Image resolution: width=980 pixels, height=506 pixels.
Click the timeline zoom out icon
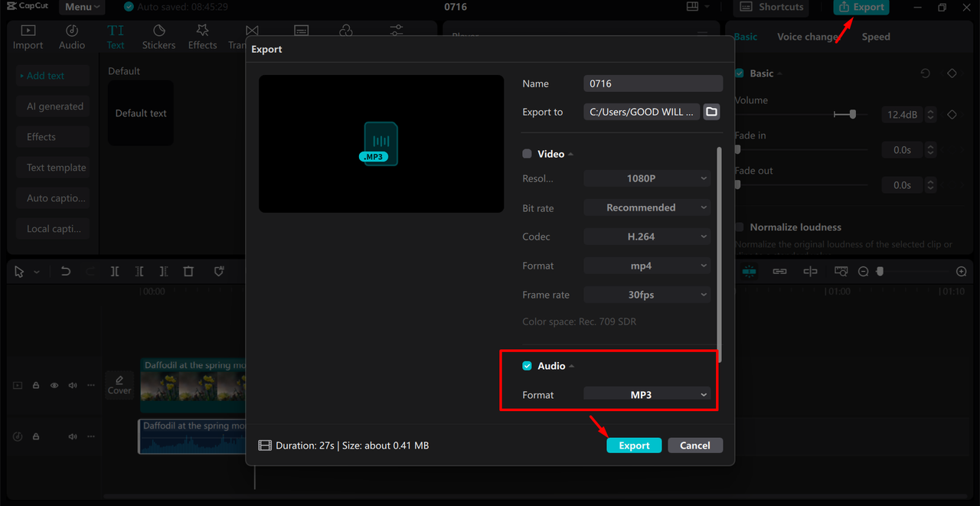tap(863, 272)
